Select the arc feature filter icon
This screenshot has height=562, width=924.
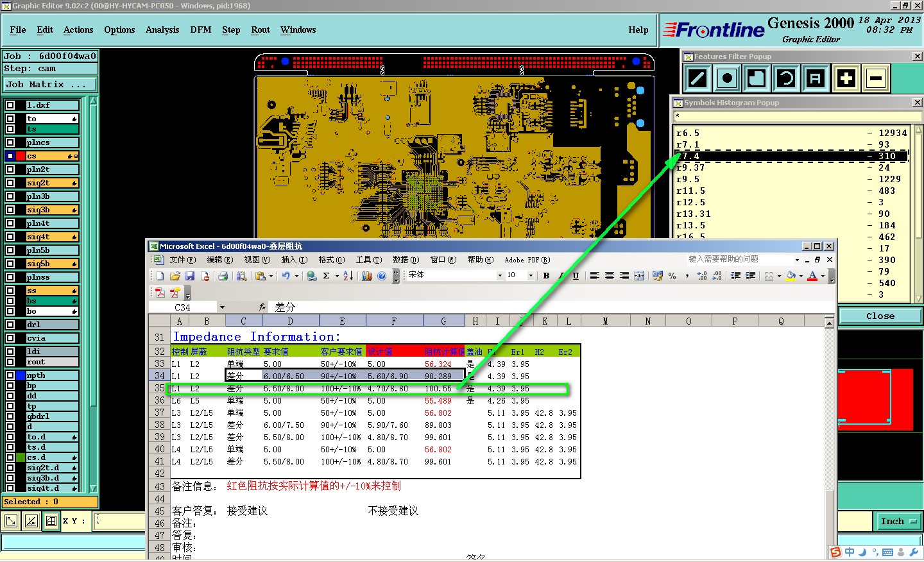pos(786,79)
